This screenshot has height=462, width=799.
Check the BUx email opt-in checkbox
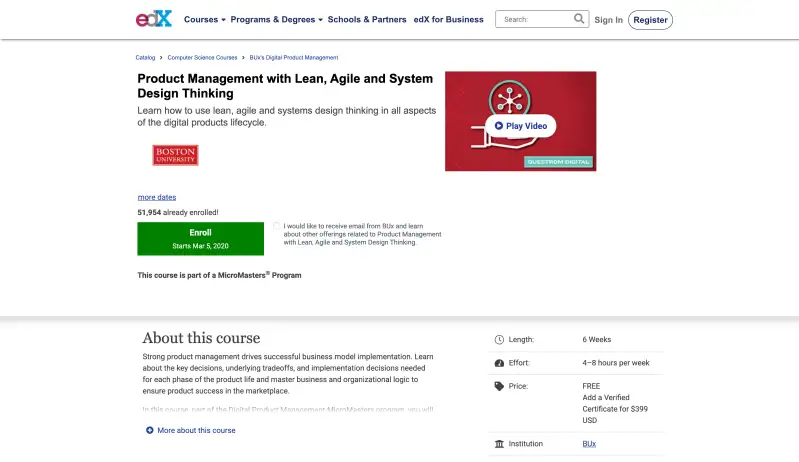click(x=277, y=226)
